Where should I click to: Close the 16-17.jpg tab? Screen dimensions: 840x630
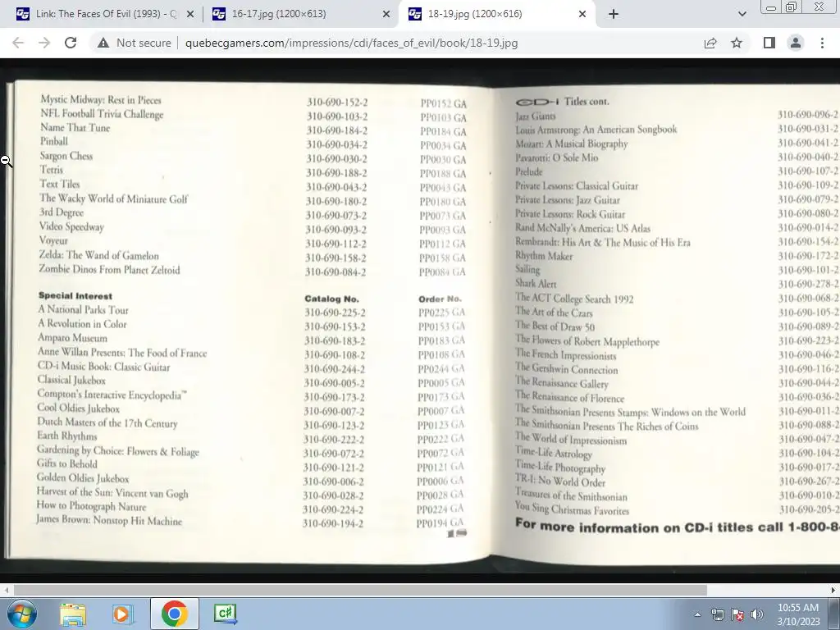(x=386, y=14)
